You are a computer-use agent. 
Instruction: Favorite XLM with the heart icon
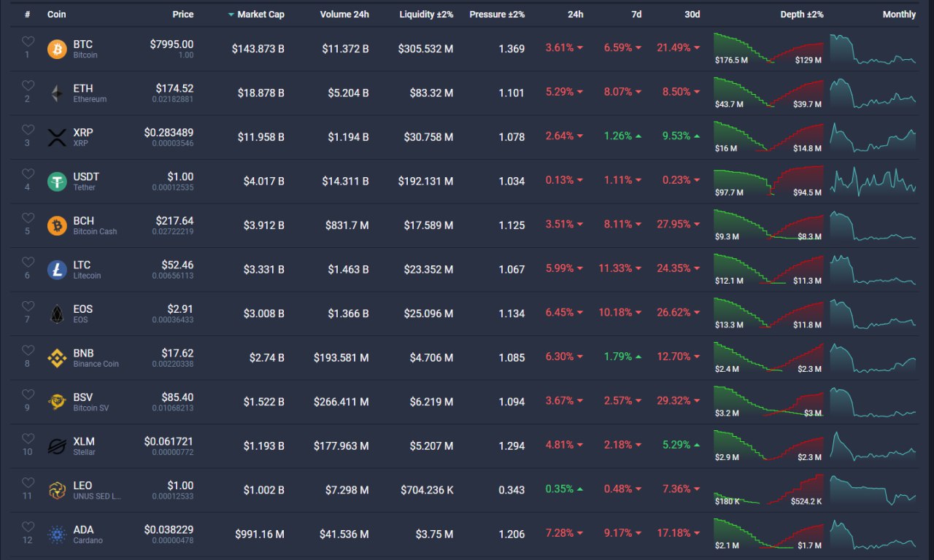coord(28,438)
